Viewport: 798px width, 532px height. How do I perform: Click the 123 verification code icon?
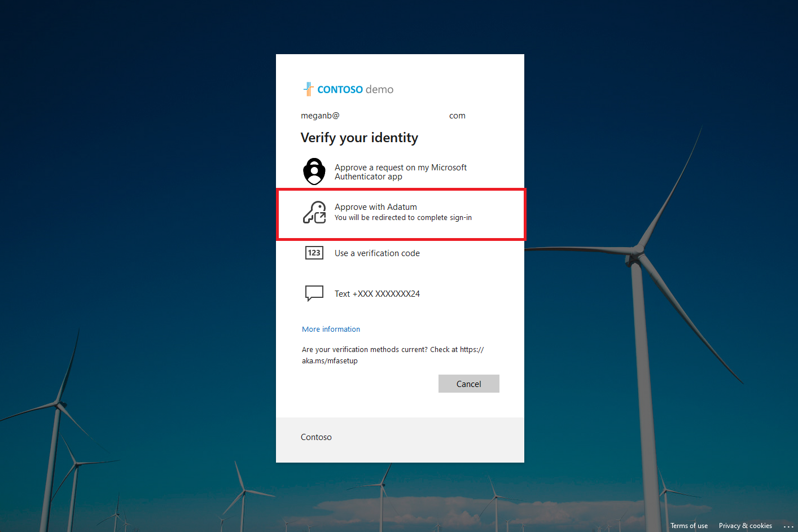pos(314,253)
